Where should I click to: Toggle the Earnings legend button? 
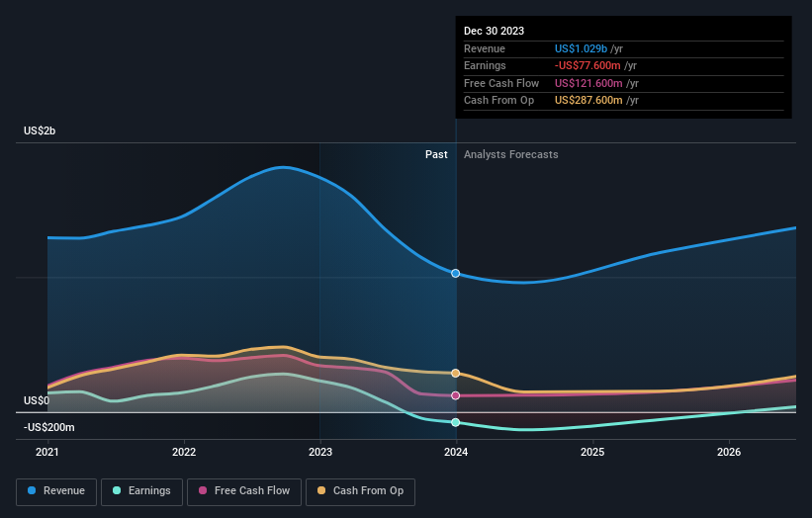(x=141, y=491)
